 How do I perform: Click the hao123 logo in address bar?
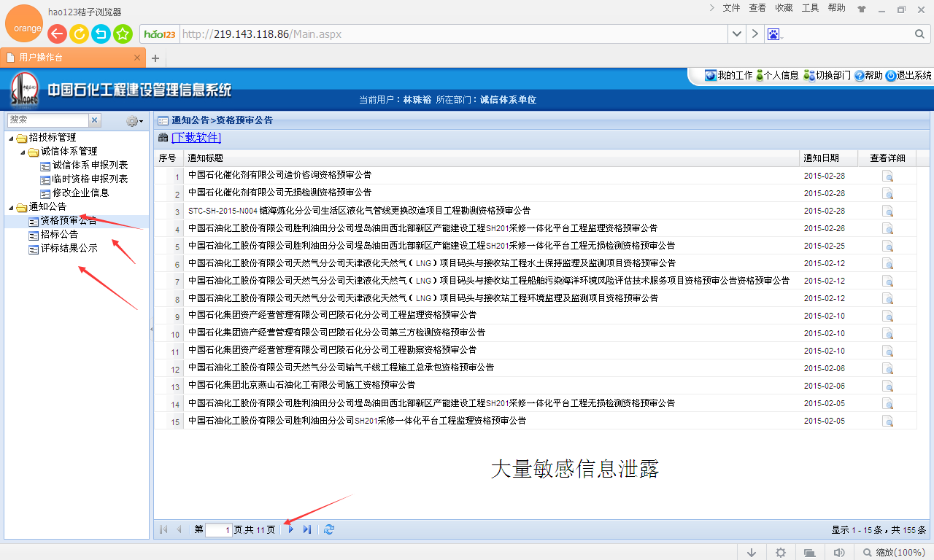(x=160, y=34)
